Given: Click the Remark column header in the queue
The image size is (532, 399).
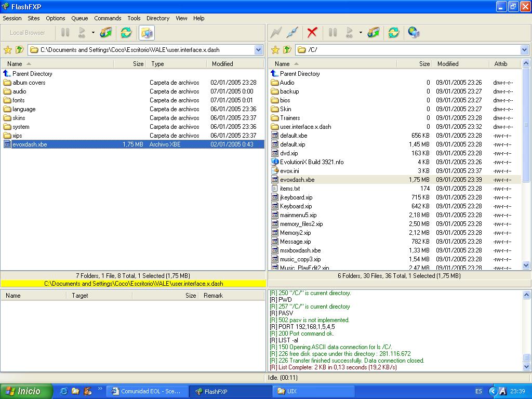Looking at the screenshot, I should (232, 296).
